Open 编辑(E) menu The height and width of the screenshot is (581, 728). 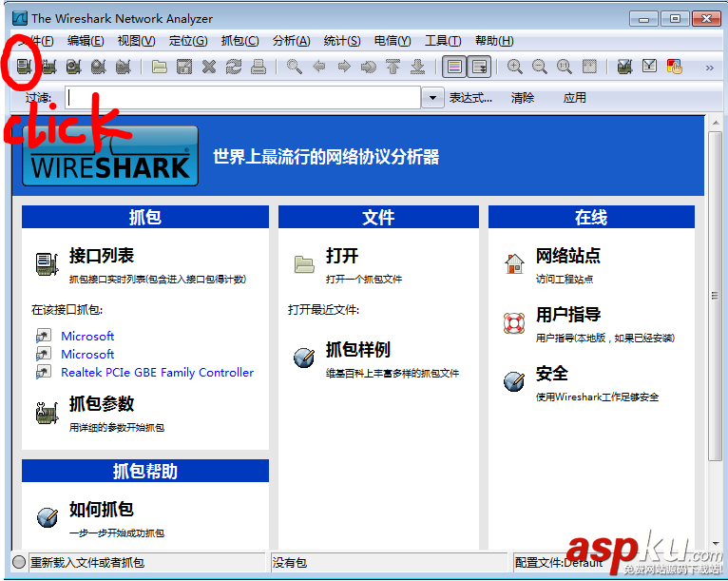coord(86,41)
